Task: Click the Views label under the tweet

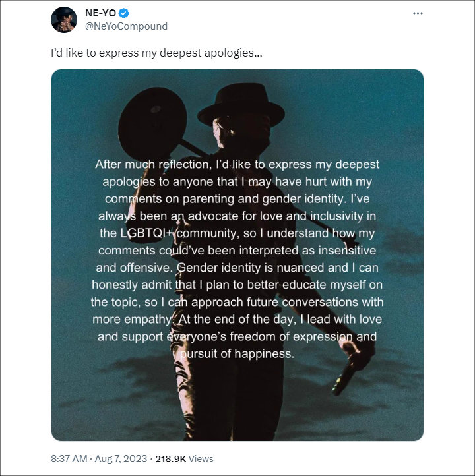Action: pyautogui.click(x=201, y=459)
